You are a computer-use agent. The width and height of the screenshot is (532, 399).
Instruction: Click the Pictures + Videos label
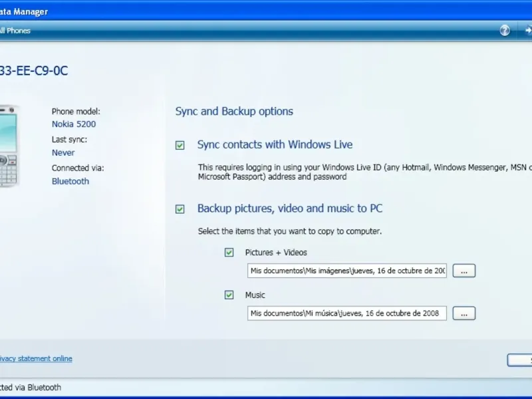(276, 253)
